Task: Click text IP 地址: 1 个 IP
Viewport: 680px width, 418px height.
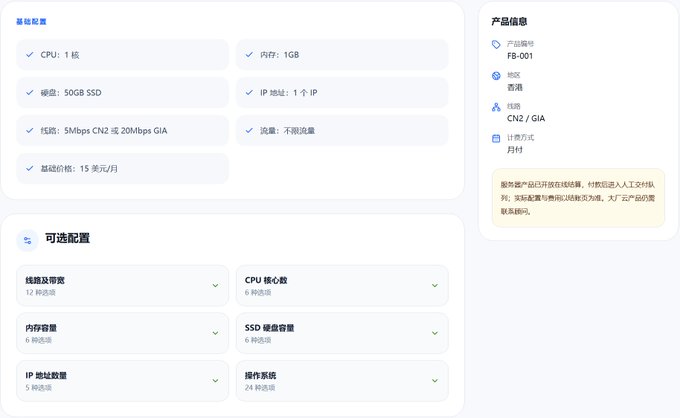Action: [x=288, y=93]
